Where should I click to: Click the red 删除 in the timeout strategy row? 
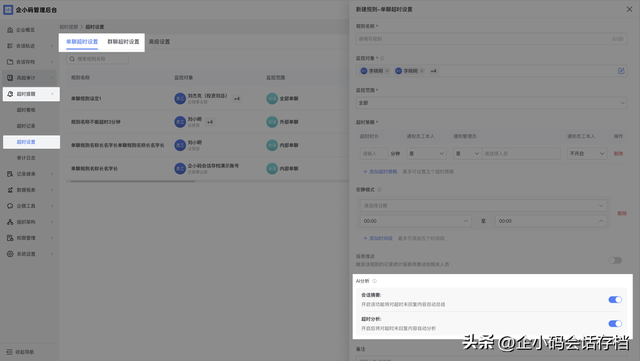tap(618, 154)
